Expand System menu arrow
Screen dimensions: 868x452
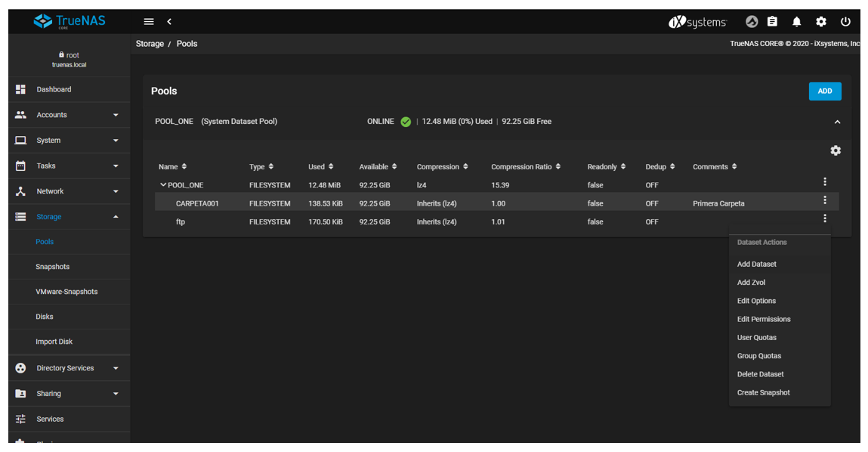(x=116, y=141)
